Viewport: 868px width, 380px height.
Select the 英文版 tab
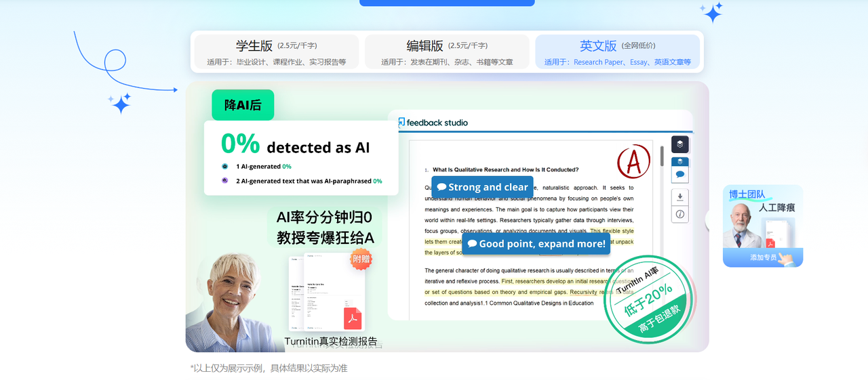coord(617,52)
